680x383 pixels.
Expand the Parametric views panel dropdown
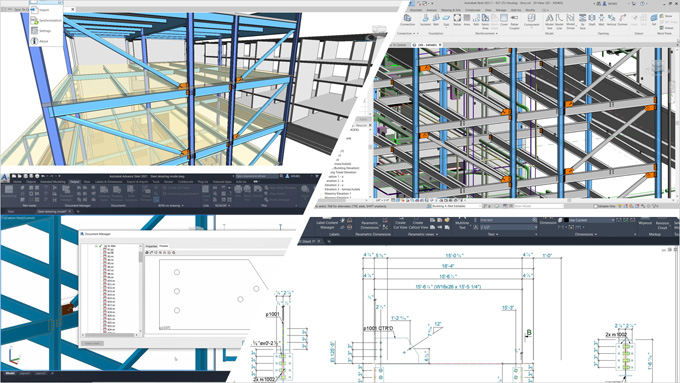437,234
